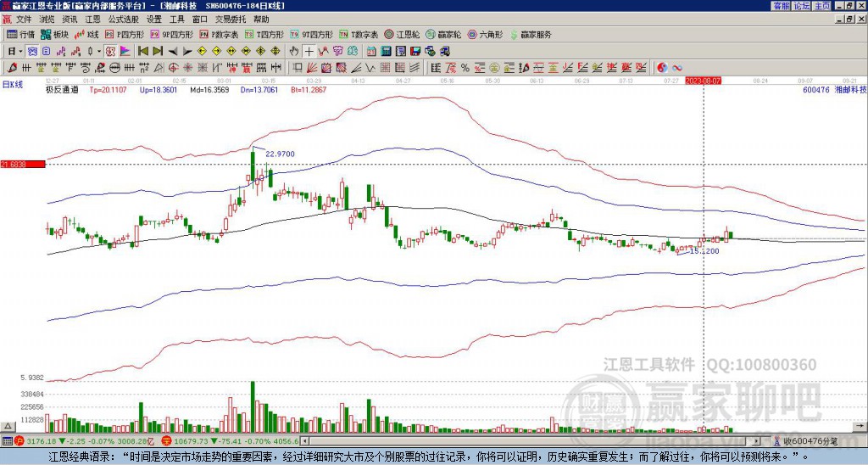Screen dimensions: 868x465
Task: Step chart right with the black arrow
Action: 187,52
